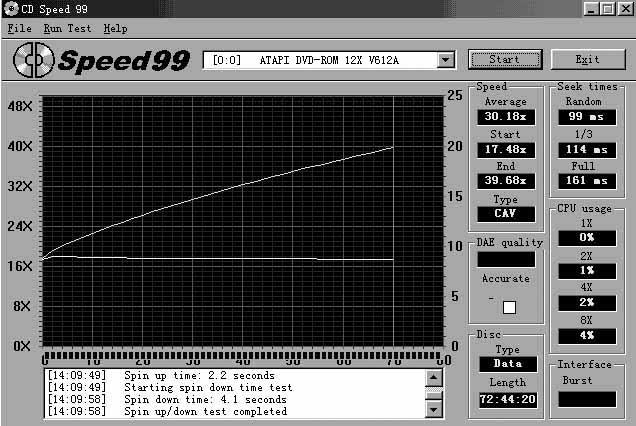
Task: Click the CAV type field
Action: coord(505,213)
